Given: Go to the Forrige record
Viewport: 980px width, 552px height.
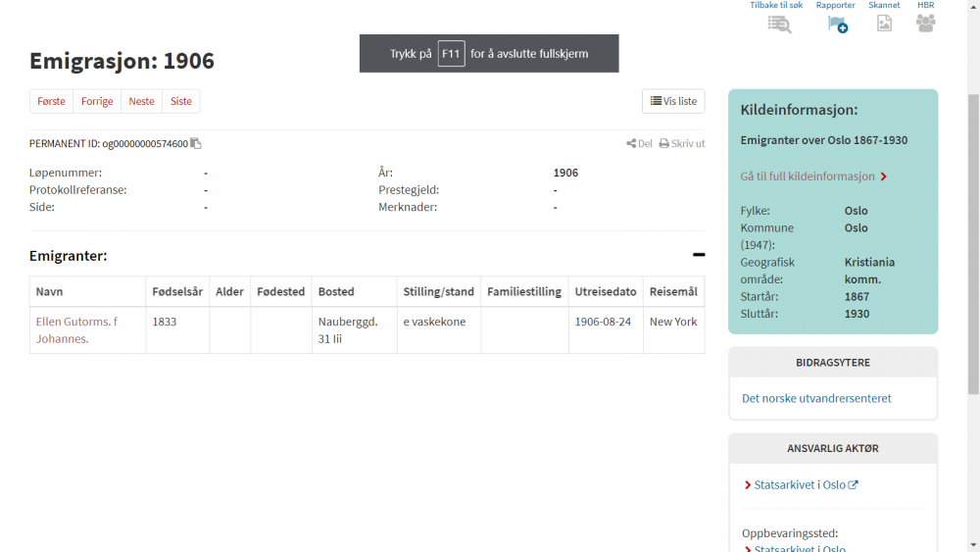Looking at the screenshot, I should click(97, 102).
